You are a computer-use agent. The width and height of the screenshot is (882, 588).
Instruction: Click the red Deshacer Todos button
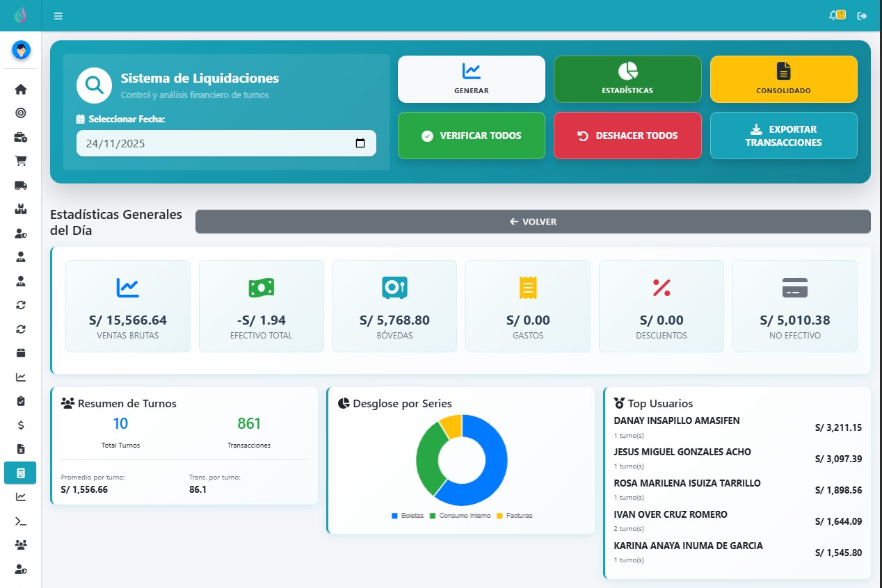pyautogui.click(x=627, y=136)
